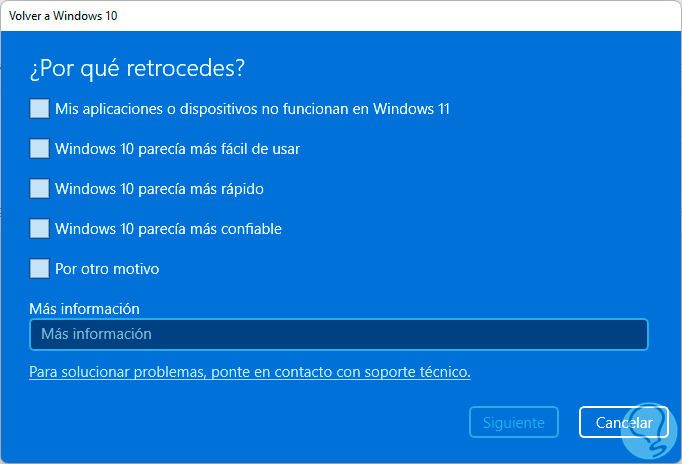
Task: Focus the 'Más información' text input field
Action: coord(339,334)
